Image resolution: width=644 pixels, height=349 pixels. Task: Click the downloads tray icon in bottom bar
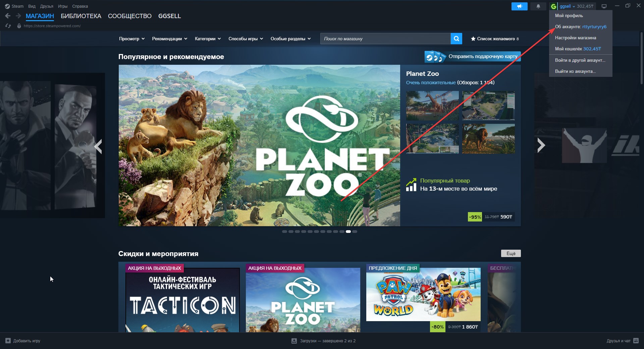pos(294,341)
